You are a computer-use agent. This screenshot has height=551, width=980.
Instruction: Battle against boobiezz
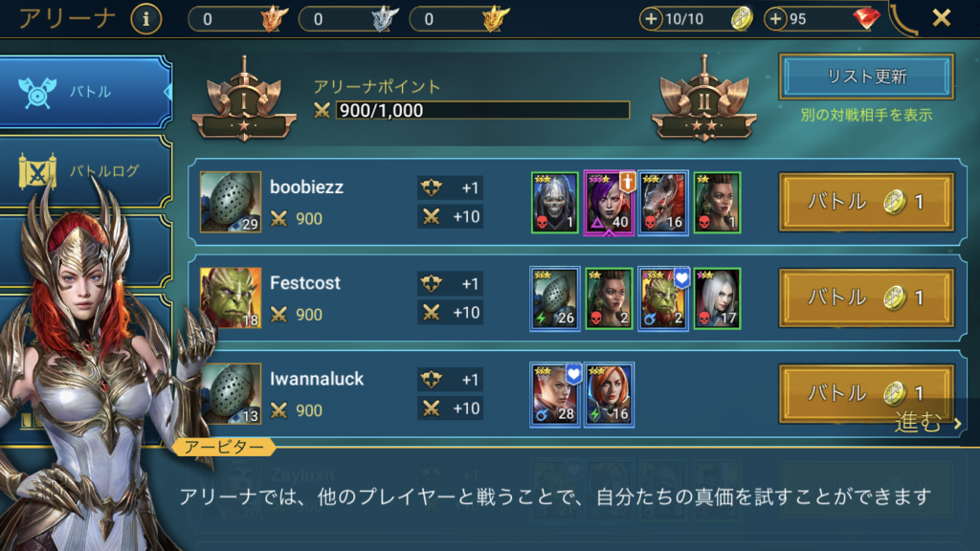click(x=866, y=202)
